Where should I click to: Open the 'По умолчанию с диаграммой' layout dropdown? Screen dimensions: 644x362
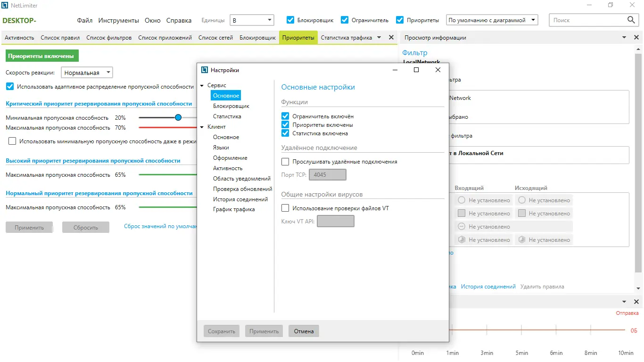[492, 20]
